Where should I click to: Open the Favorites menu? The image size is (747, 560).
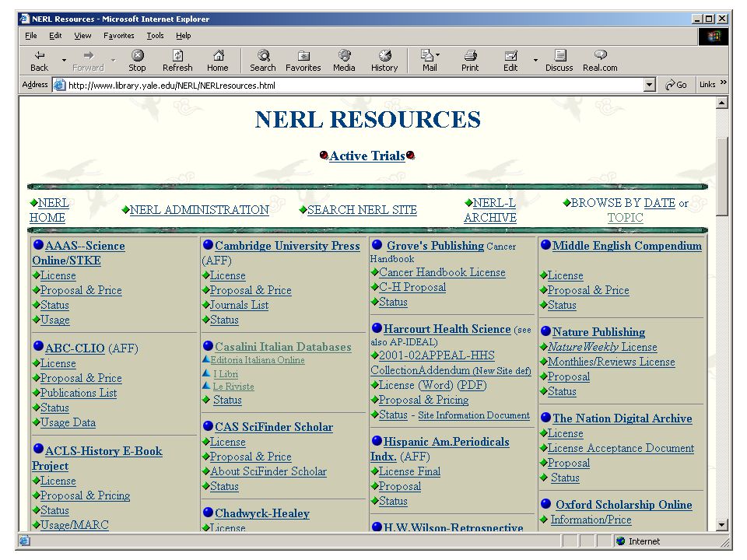(x=118, y=36)
